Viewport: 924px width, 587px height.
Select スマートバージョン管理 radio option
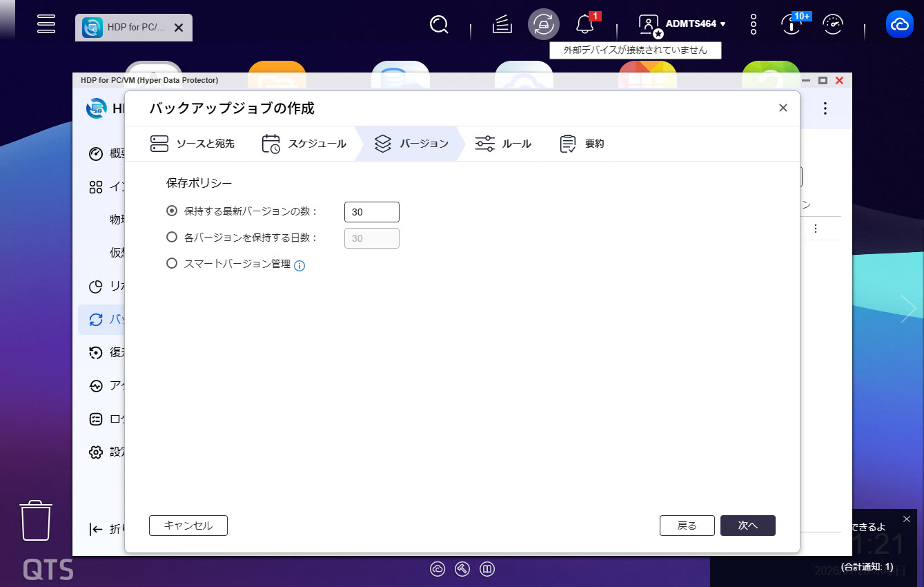[173, 264]
